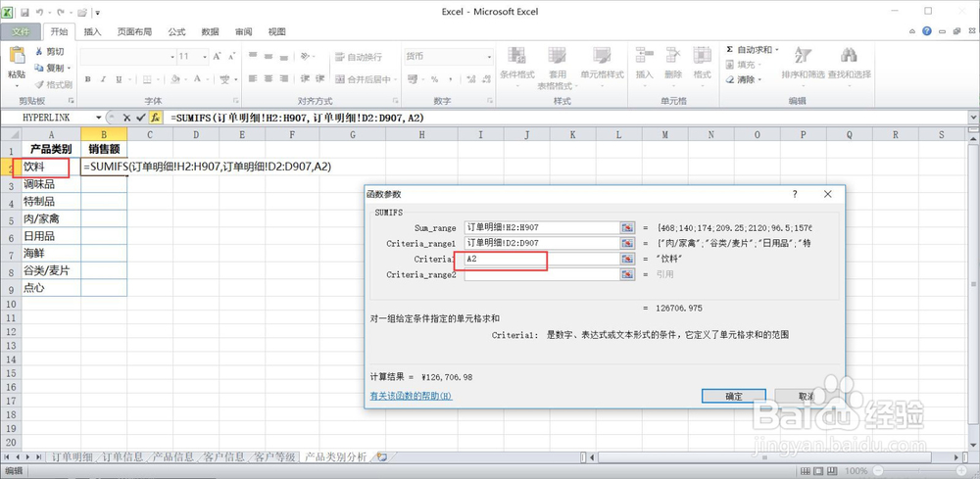Open Format as Table (套用表格格式)
The width and height of the screenshot is (980, 479).
point(557,67)
